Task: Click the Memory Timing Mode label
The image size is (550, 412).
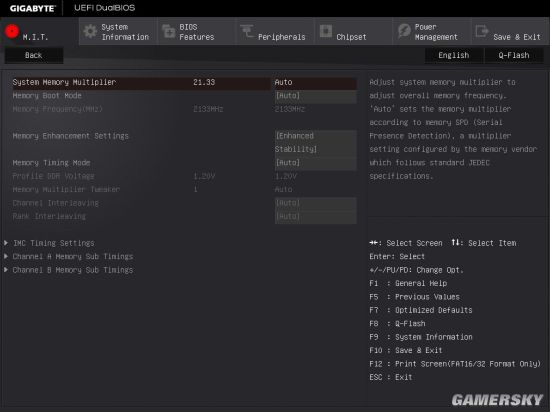Action: tap(51, 163)
